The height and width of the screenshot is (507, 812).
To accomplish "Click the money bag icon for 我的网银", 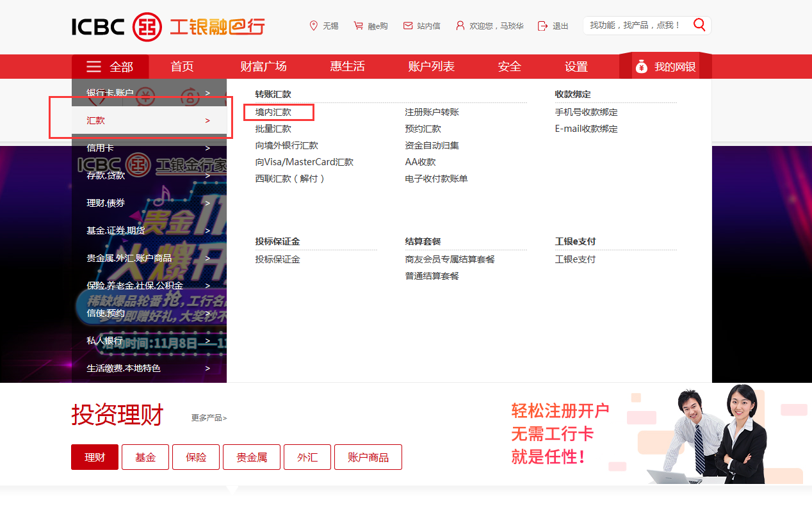I will (641, 67).
